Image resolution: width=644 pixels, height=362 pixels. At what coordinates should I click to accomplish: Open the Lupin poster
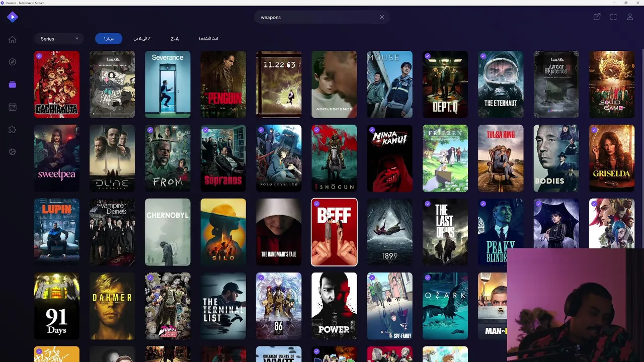point(56,232)
